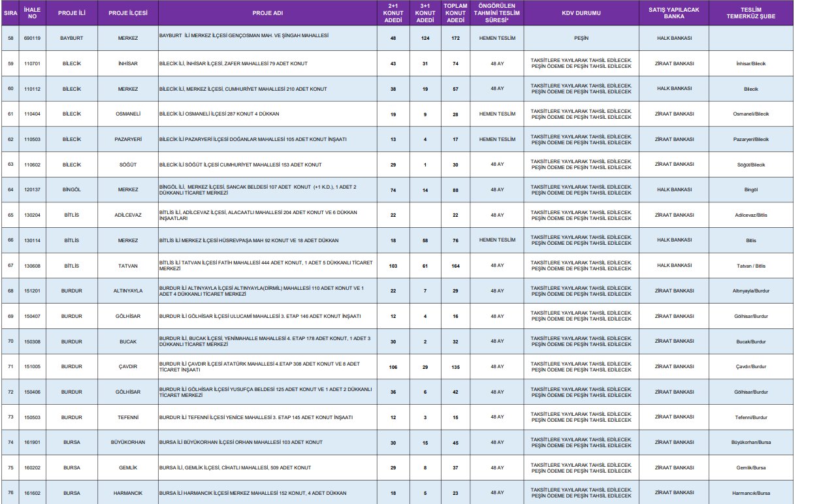Viewport: 836px width, 504px height.
Task: Click BUCAK district cell
Action: pos(128,341)
